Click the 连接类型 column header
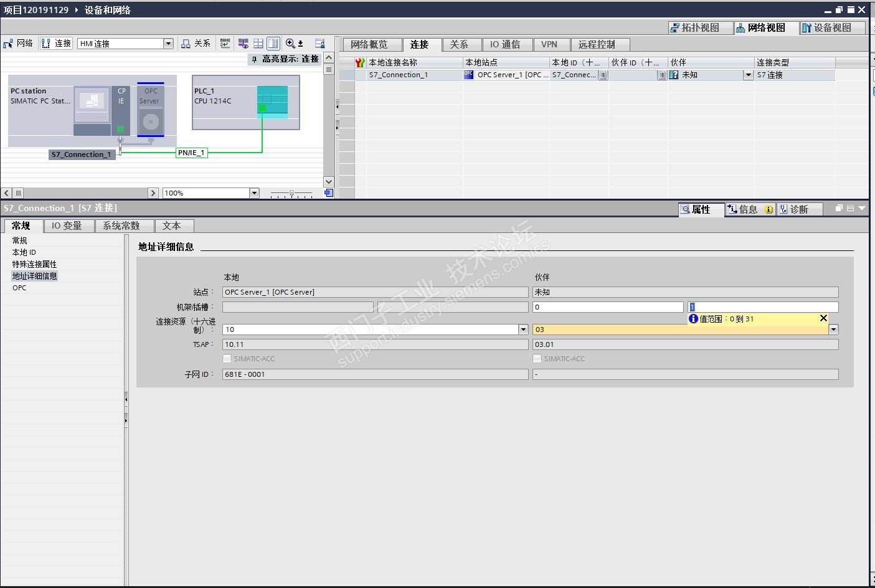This screenshot has width=875, height=588. [795, 62]
